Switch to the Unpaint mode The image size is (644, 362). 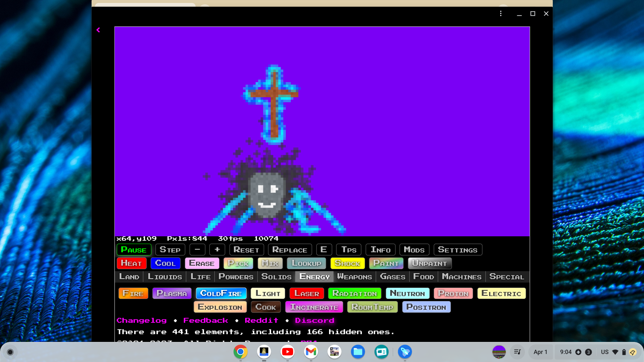tap(430, 263)
